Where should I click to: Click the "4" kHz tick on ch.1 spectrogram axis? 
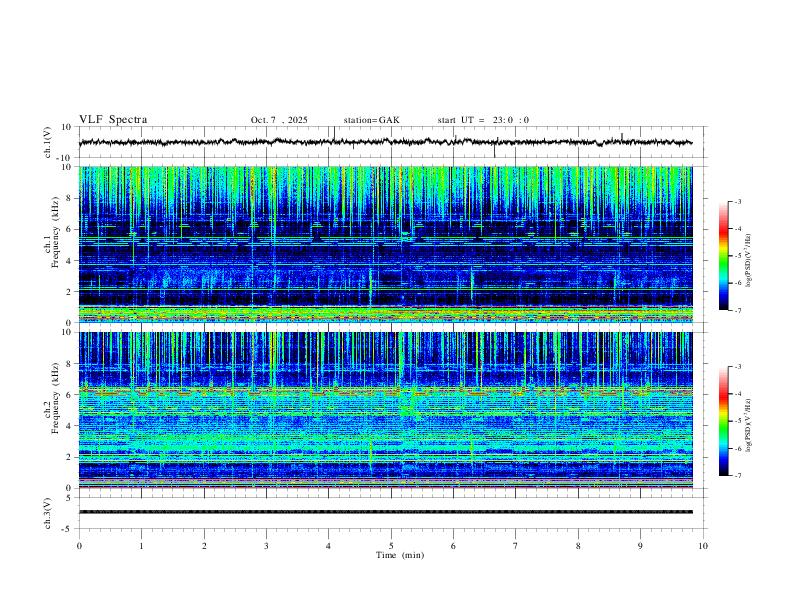tap(69, 261)
